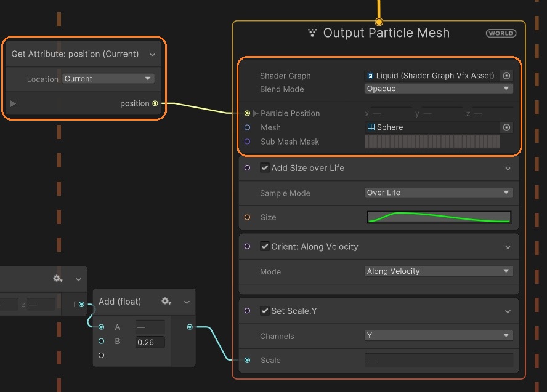Viewport: 547px width, 392px height.
Task: Click the B value field showing 0.26
Action: pos(150,342)
